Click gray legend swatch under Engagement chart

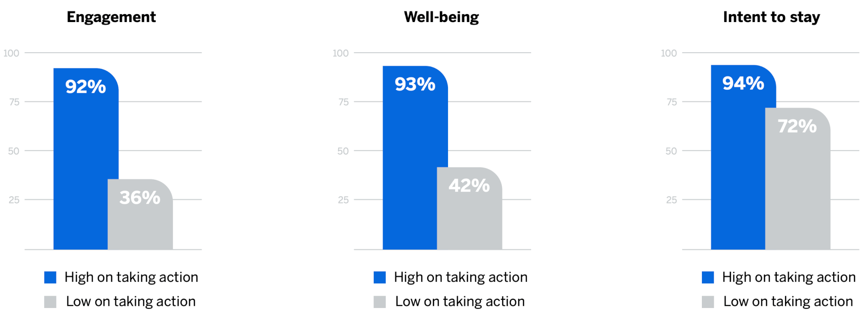[50, 302]
